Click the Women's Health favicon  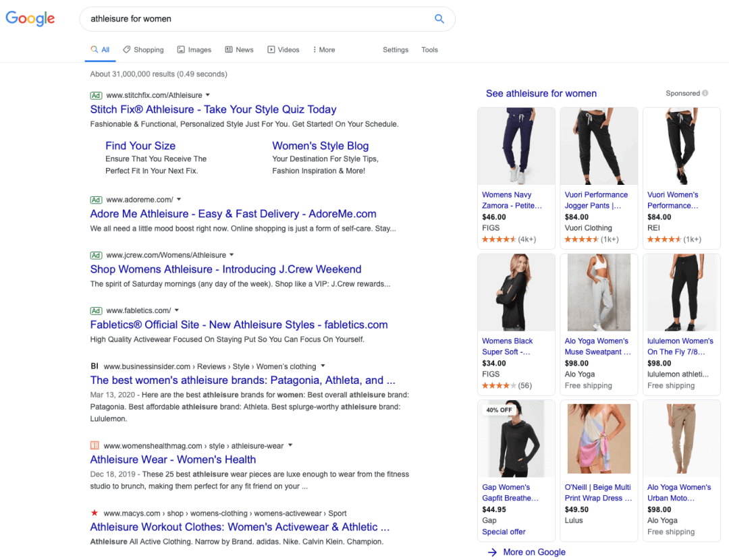tap(94, 446)
